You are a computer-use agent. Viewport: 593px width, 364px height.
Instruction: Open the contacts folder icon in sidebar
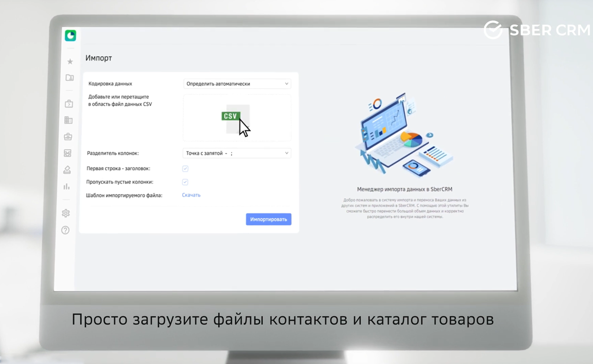(x=69, y=78)
